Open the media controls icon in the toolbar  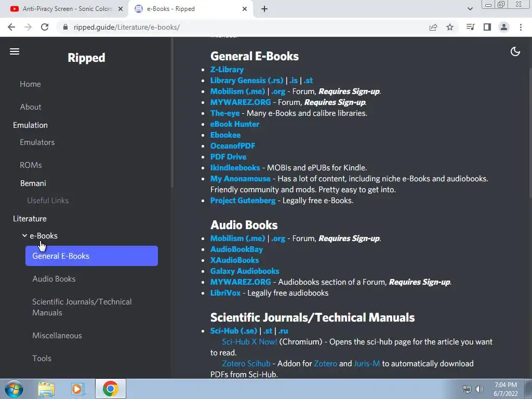coord(470,27)
